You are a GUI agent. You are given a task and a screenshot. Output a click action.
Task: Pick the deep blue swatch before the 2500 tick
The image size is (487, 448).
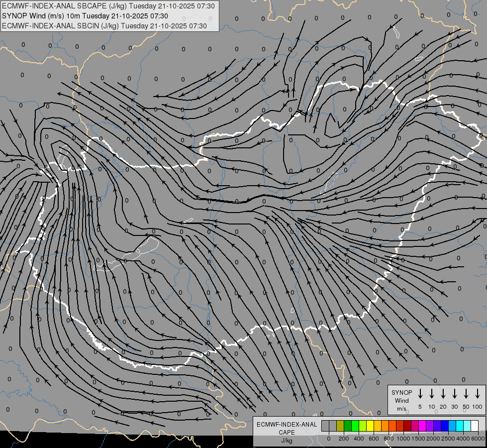(x=444, y=426)
